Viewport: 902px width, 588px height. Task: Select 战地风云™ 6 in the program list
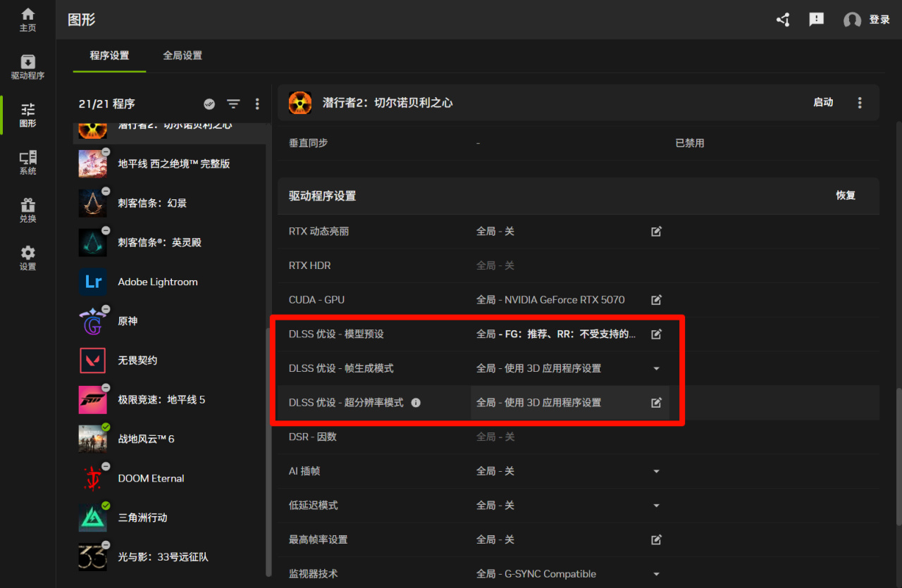[x=171, y=439]
